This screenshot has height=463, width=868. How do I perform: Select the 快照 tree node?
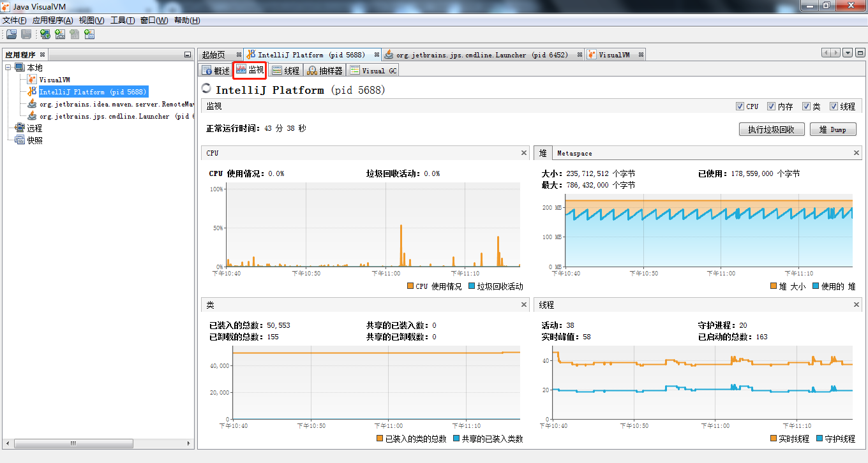pyautogui.click(x=34, y=140)
